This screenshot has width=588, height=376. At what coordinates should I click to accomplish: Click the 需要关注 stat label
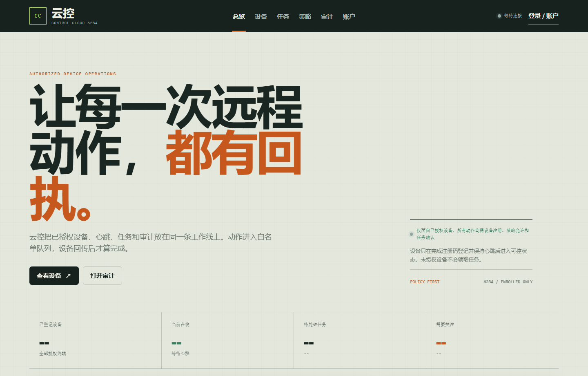[x=445, y=325]
